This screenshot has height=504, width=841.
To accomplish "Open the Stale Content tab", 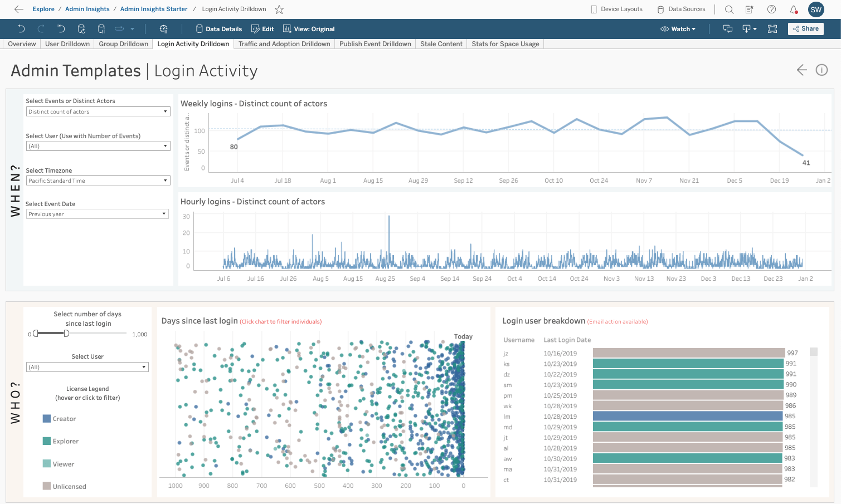I will point(441,44).
